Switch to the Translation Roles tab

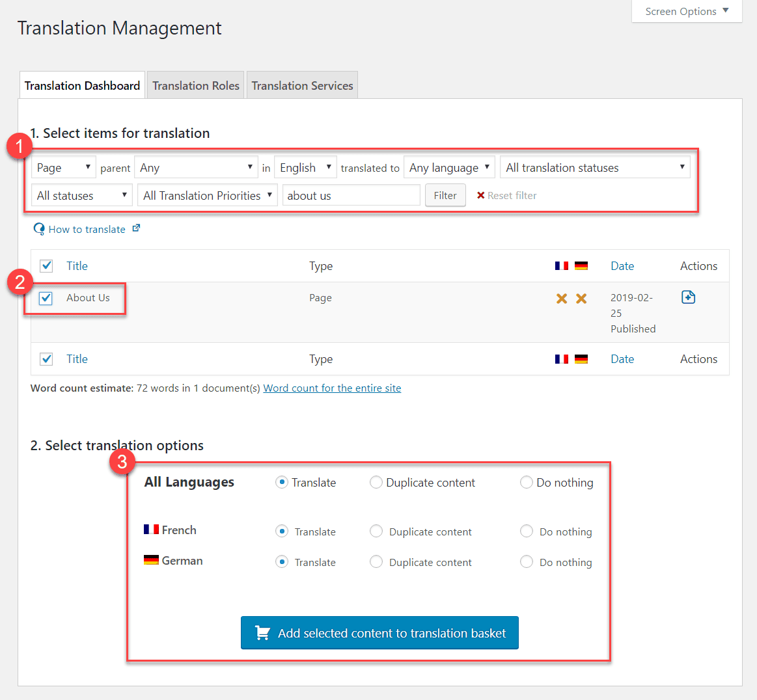tap(196, 86)
